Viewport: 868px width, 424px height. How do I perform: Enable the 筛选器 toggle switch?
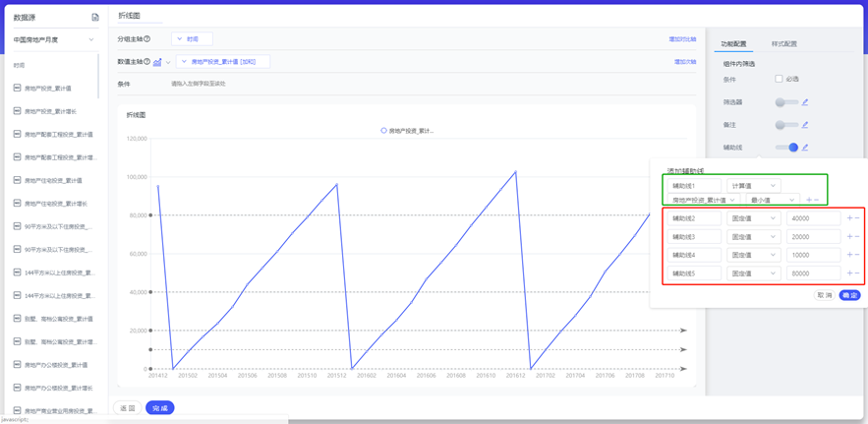tap(785, 102)
